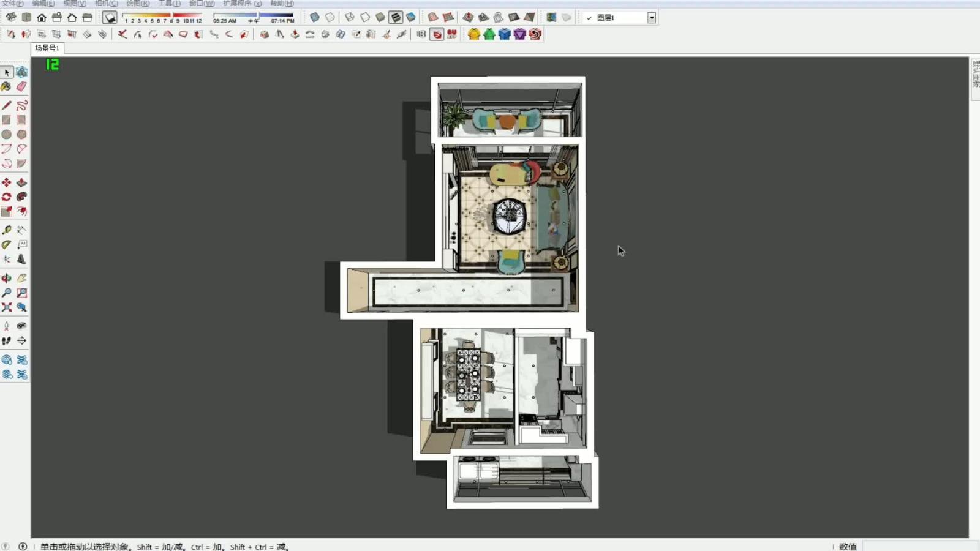The width and height of the screenshot is (980, 551).
Task: Activate the Push/Pull tool
Action: coord(21,182)
